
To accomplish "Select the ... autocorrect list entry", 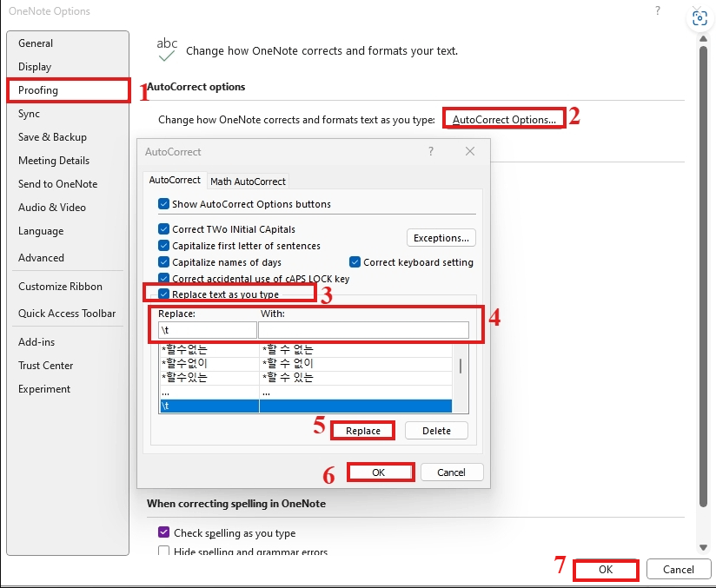I will pos(306,393).
